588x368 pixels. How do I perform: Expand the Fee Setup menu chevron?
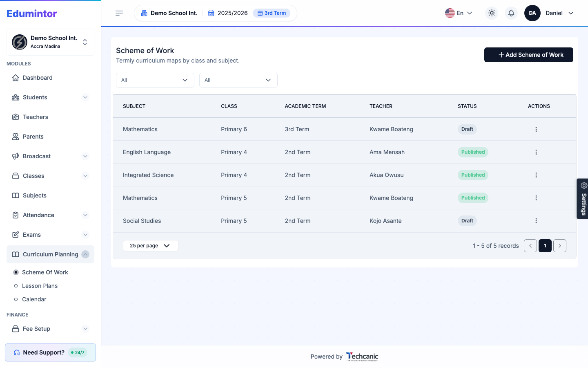pyautogui.click(x=85, y=329)
